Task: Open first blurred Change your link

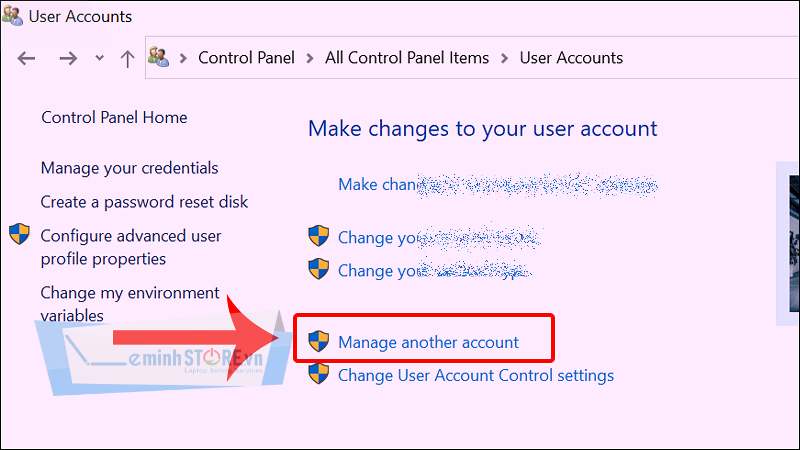Action: (x=439, y=237)
